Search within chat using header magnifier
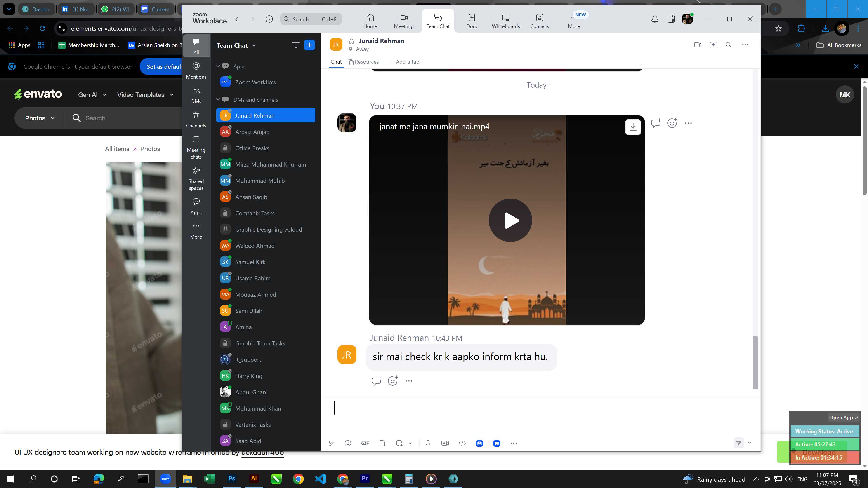Image resolution: width=868 pixels, height=488 pixels. 729,45
